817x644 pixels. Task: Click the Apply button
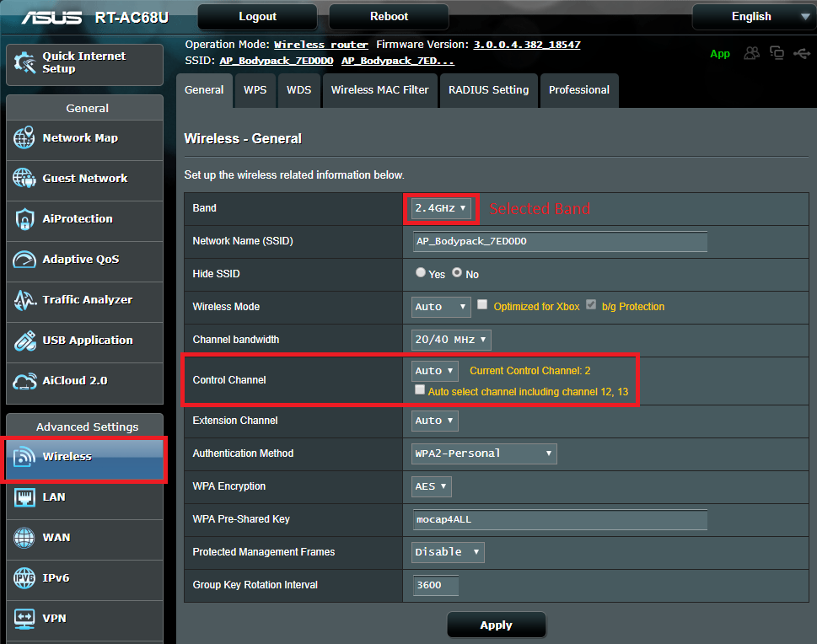coord(497,625)
